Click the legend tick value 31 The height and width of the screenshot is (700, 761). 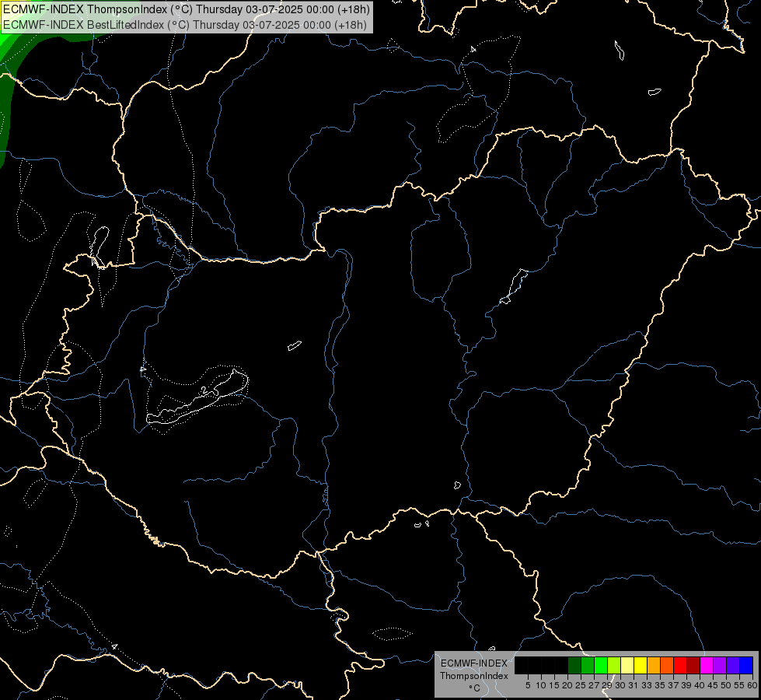[x=634, y=685]
